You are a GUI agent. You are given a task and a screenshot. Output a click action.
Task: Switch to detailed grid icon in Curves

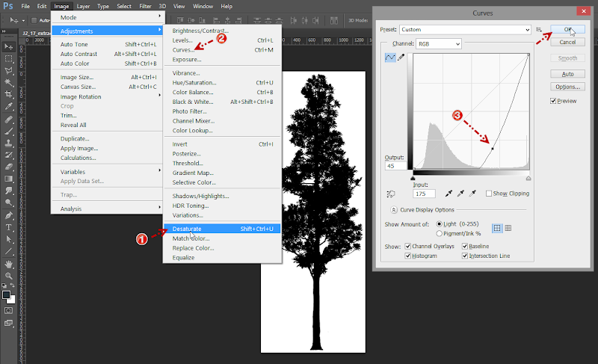[508, 228]
